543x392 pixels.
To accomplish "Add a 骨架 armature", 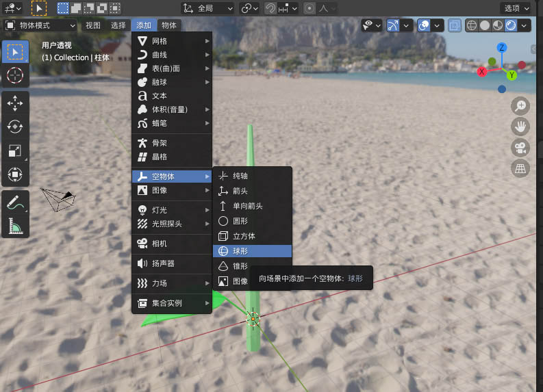I will coord(172,143).
